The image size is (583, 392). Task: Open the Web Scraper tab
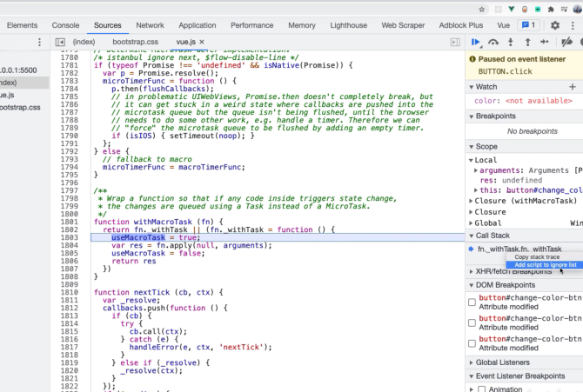click(x=403, y=25)
